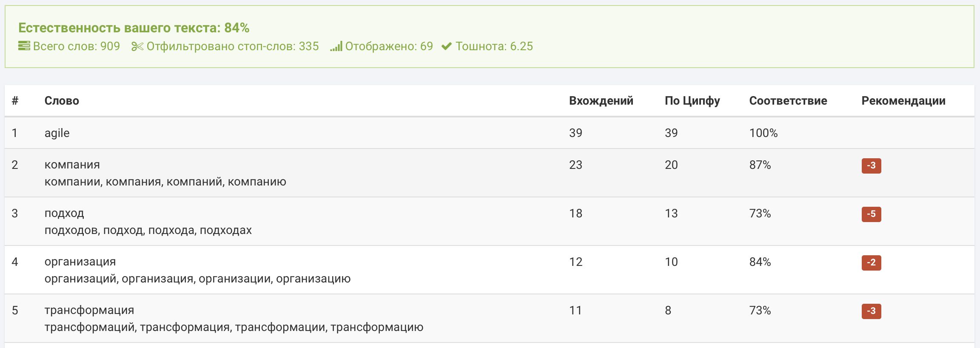This screenshot has height=348, width=980.
Task: Click the Всего слов: 909 label
Action: pos(77,46)
